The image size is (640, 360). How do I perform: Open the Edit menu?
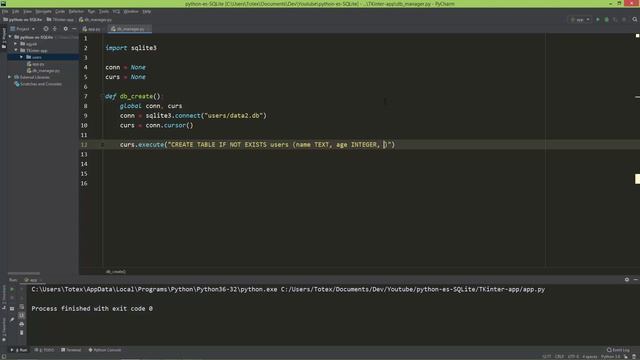click(x=16, y=11)
